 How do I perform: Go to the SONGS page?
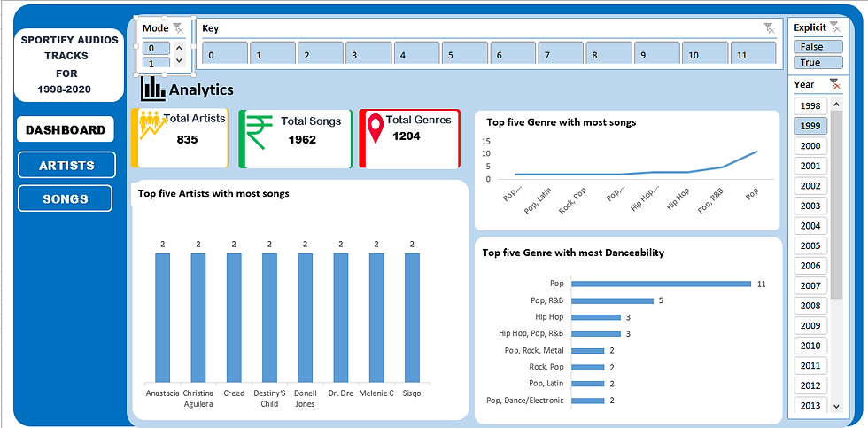click(x=66, y=198)
